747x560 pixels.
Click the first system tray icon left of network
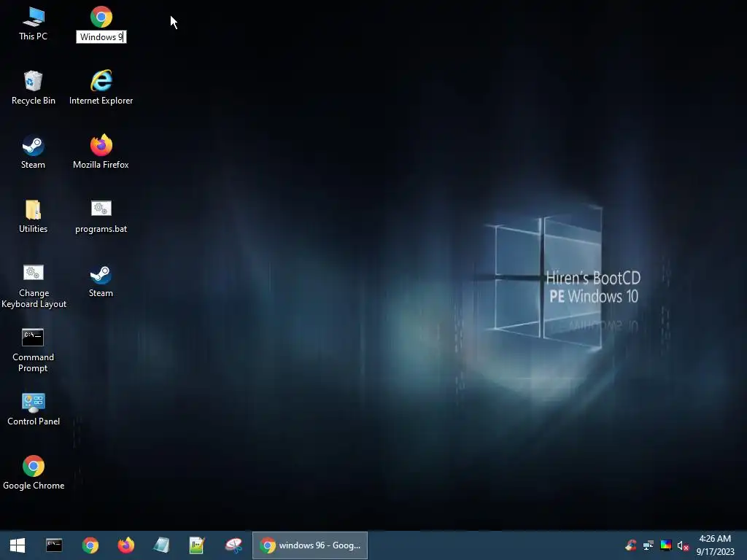(x=631, y=545)
